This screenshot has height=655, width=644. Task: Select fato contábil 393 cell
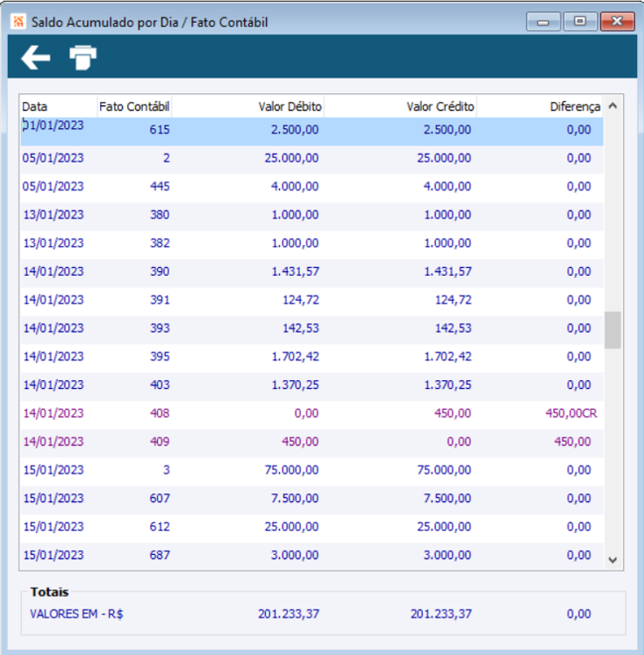coord(160,328)
